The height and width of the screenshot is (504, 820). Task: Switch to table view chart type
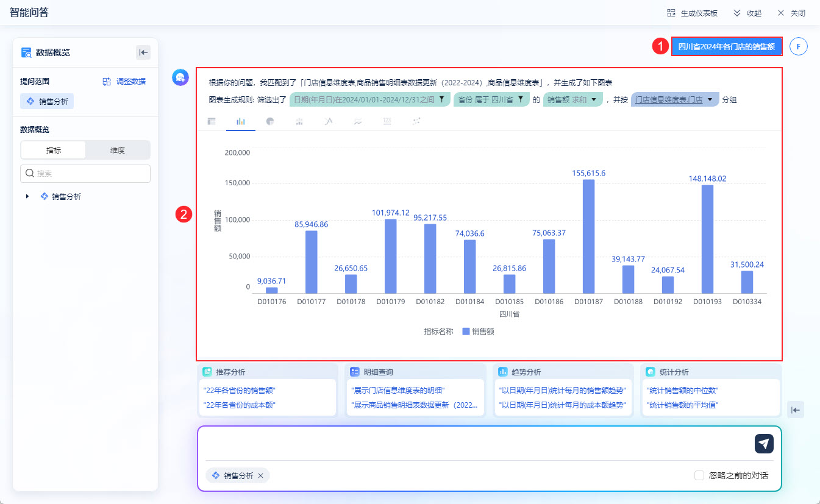[x=212, y=121]
